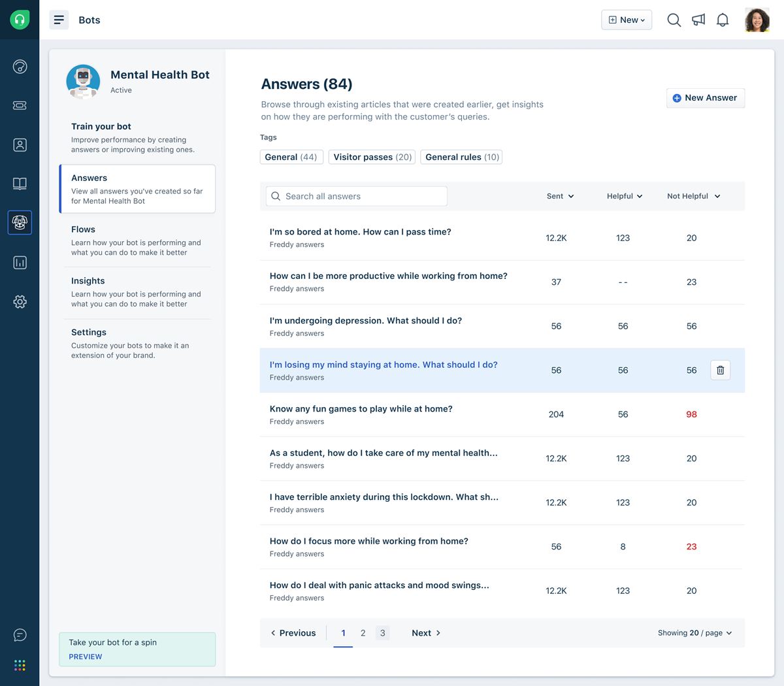
Task: Open admin settings gear in sidebar
Action: coord(20,301)
